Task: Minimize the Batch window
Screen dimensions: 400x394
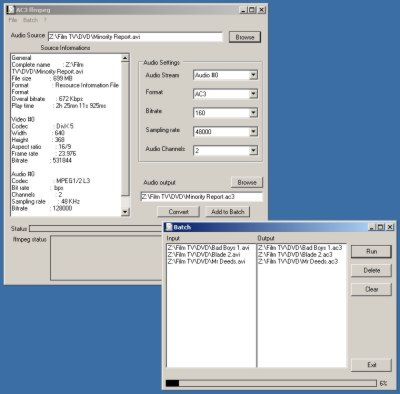Action: click(x=373, y=227)
